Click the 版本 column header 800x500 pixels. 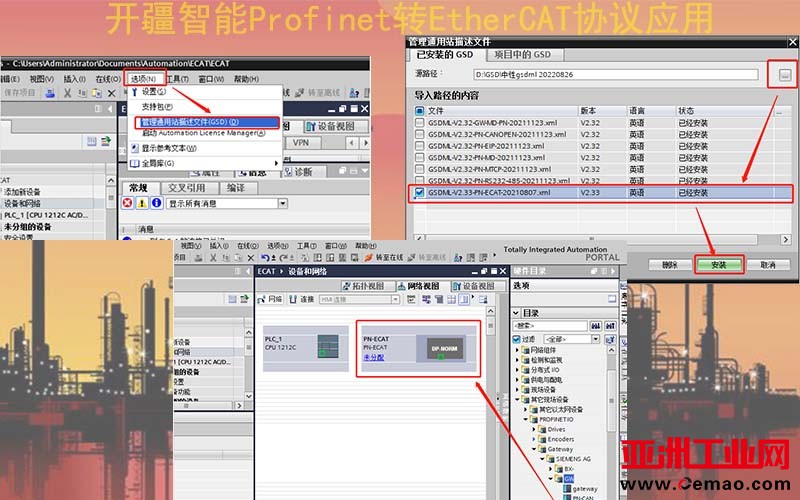602,111
